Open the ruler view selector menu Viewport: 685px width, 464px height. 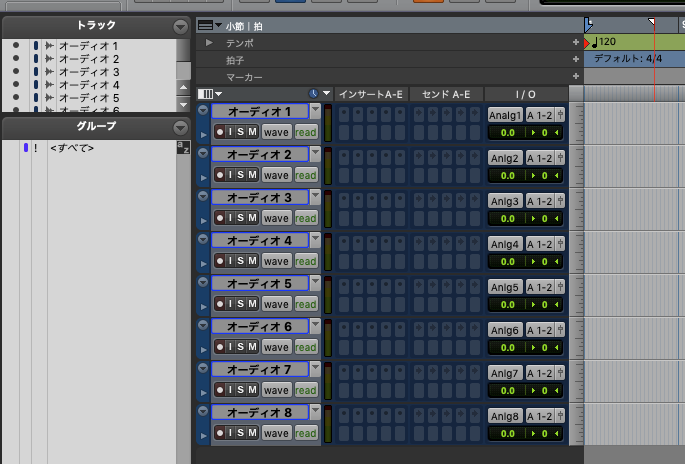[205, 25]
